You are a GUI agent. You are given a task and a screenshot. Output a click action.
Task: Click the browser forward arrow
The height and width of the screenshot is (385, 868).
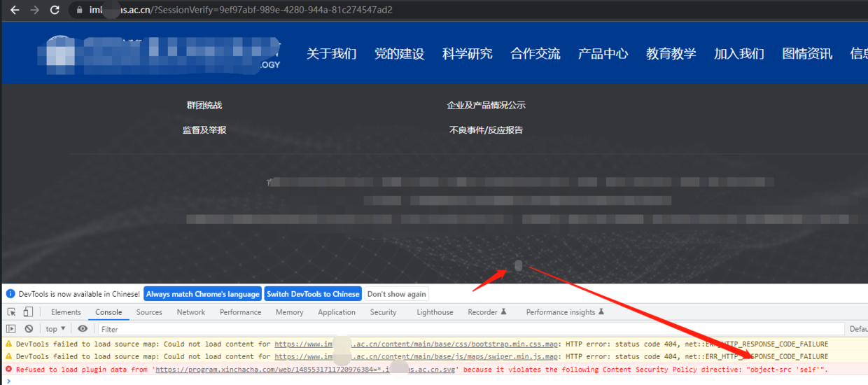tap(34, 10)
